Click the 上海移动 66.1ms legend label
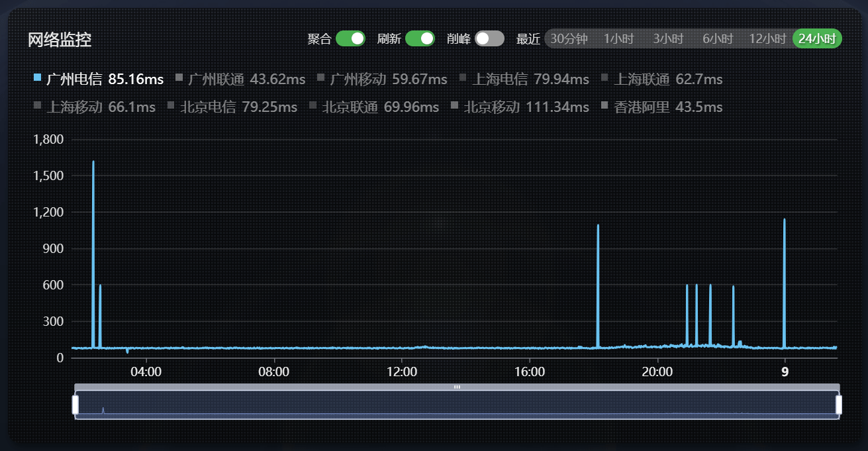The image size is (868, 451). 101,107
